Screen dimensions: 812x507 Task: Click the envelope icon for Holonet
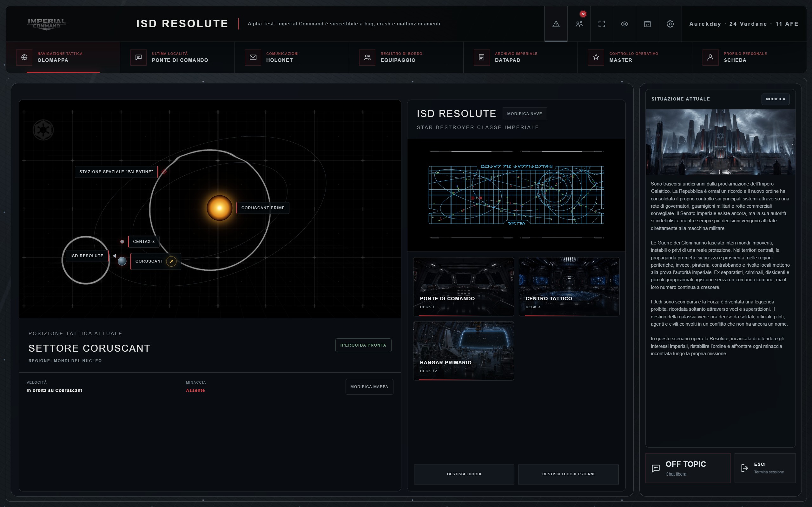[x=253, y=57]
